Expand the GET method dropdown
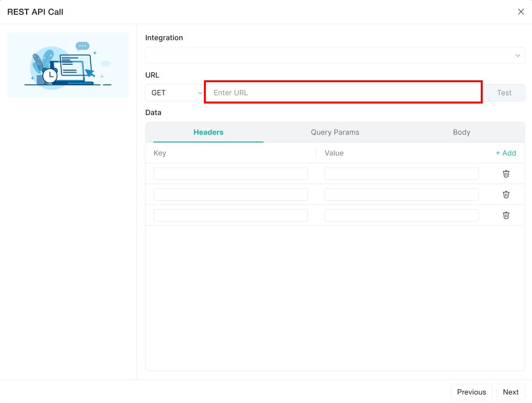Viewport: 532px width, 403px height. click(174, 93)
